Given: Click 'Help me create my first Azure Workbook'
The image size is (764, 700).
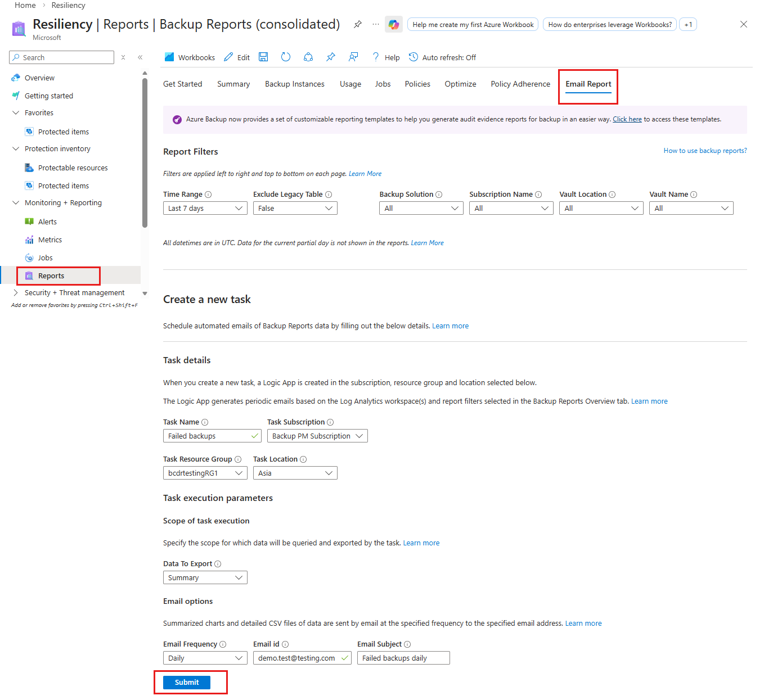Looking at the screenshot, I should tap(473, 25).
